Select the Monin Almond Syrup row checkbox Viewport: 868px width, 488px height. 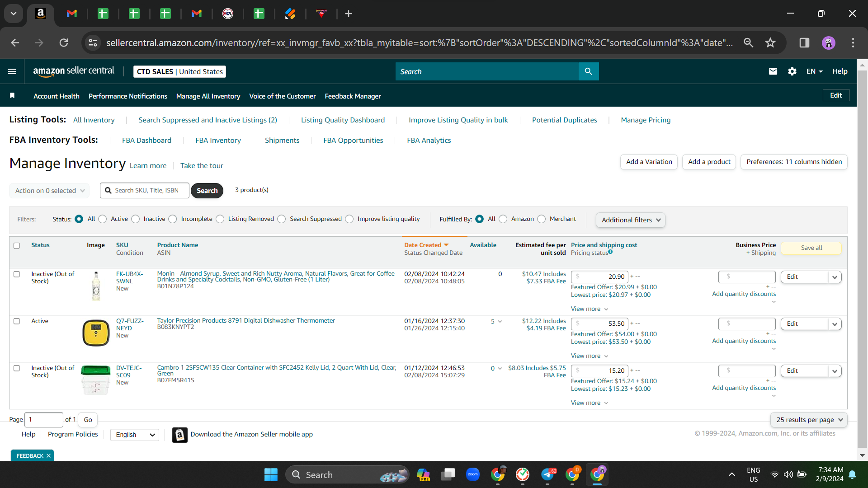[17, 274]
